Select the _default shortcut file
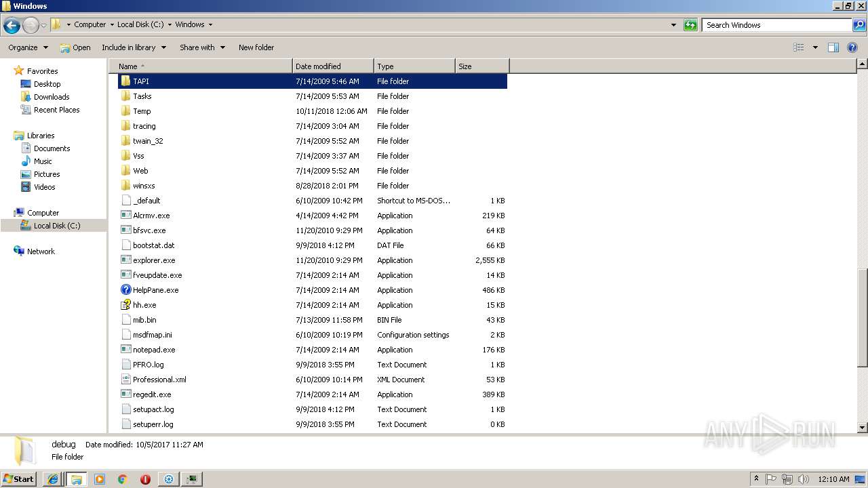868x488 pixels. (312, 201)
